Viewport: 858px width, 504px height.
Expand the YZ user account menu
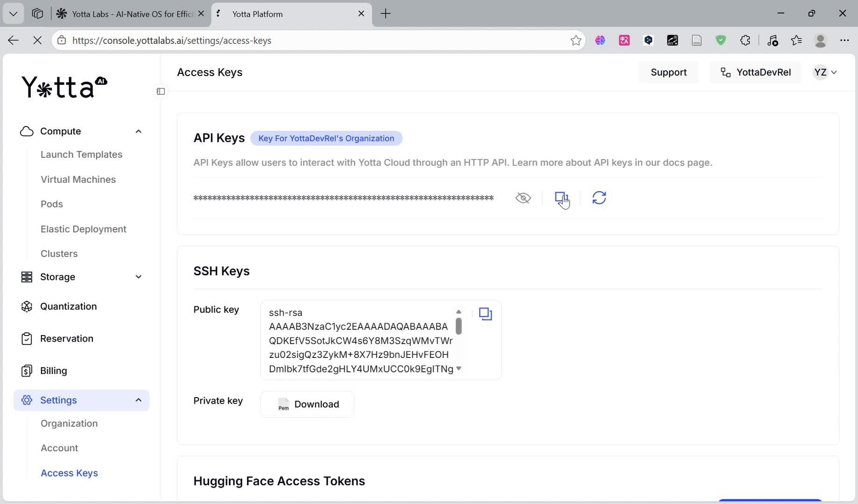[x=825, y=72]
